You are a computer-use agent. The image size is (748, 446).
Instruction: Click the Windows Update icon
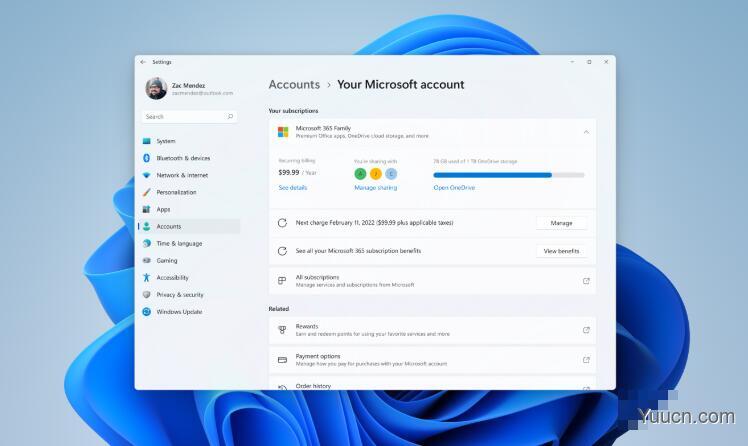[x=146, y=311]
